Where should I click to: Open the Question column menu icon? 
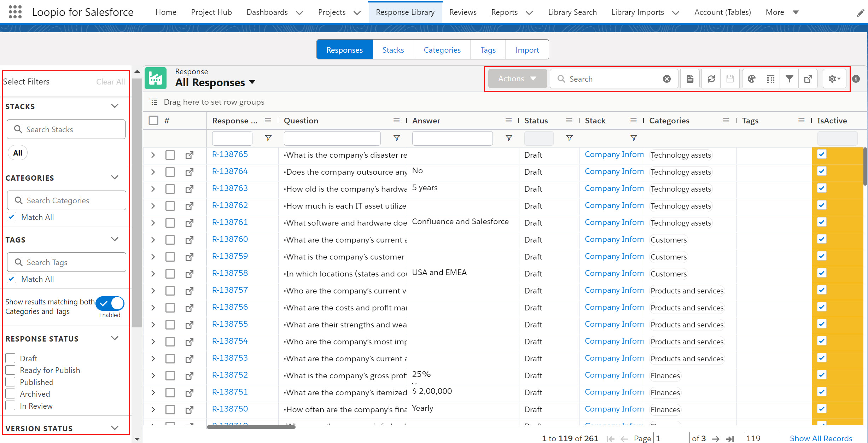[396, 121]
